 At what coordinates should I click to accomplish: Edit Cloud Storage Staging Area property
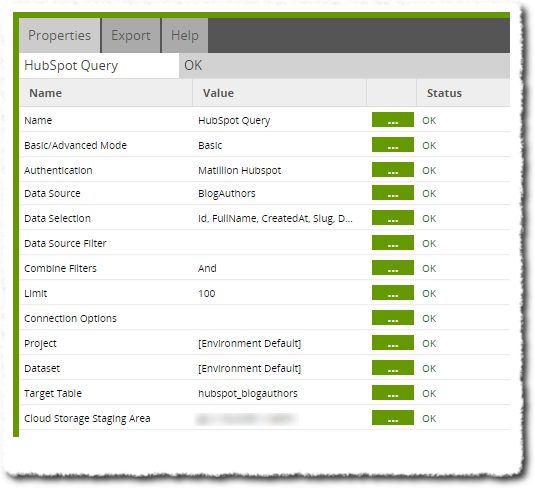pos(393,418)
